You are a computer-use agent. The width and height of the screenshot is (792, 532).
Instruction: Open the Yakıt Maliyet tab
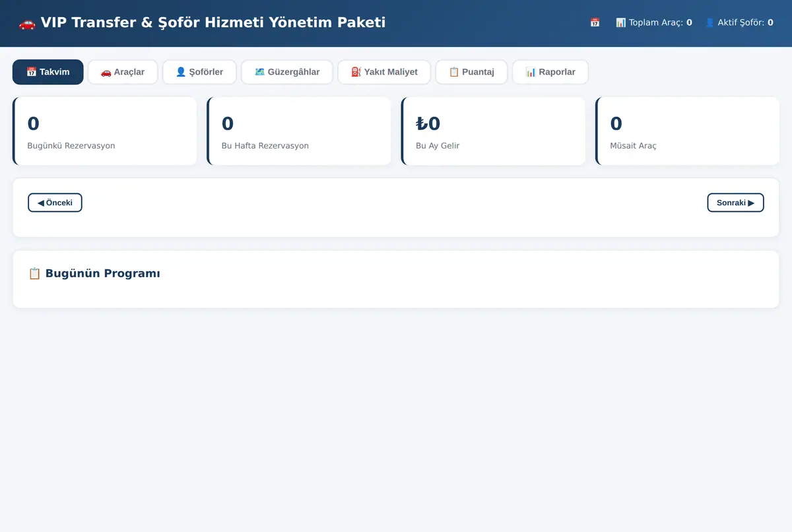point(384,72)
